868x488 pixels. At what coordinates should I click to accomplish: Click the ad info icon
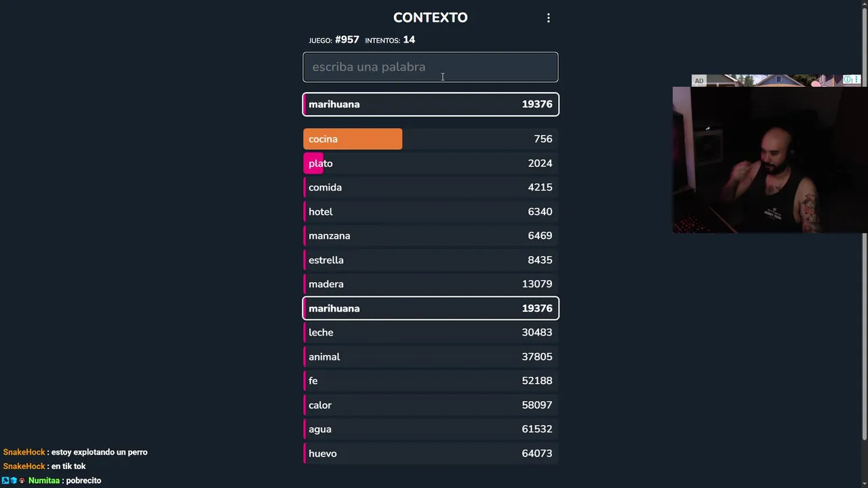click(x=848, y=80)
